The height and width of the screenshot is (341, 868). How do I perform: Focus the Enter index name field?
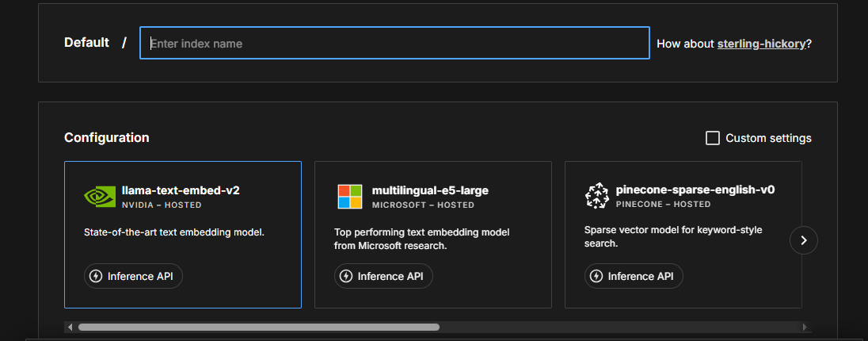pos(394,44)
